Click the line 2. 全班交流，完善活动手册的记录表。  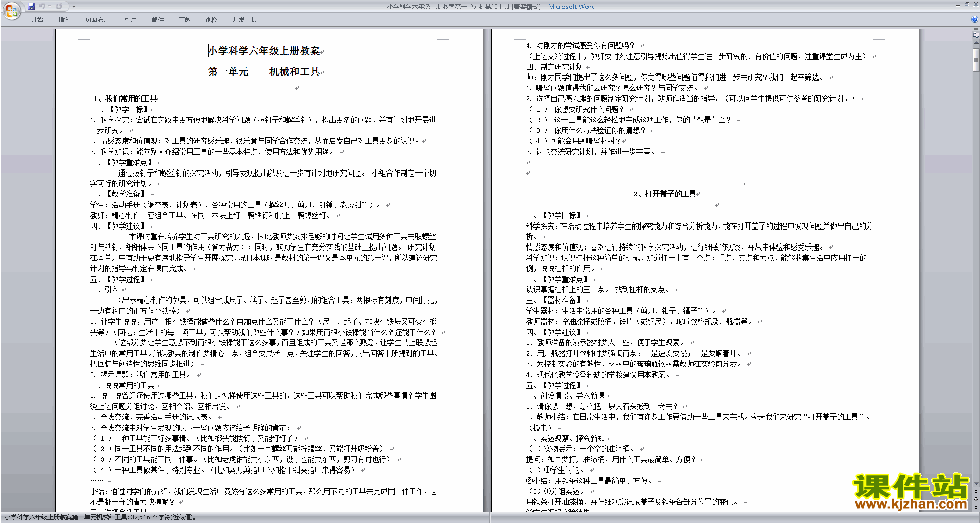click(152, 417)
